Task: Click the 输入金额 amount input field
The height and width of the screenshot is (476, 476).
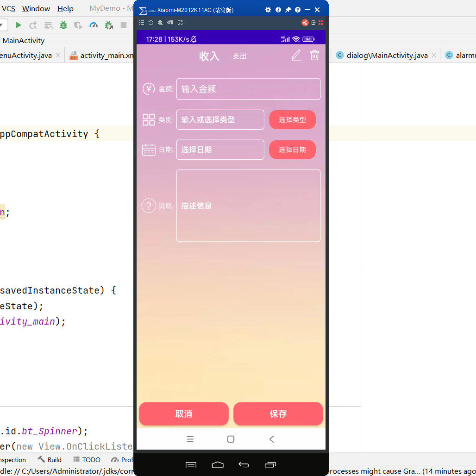Action: point(248,88)
